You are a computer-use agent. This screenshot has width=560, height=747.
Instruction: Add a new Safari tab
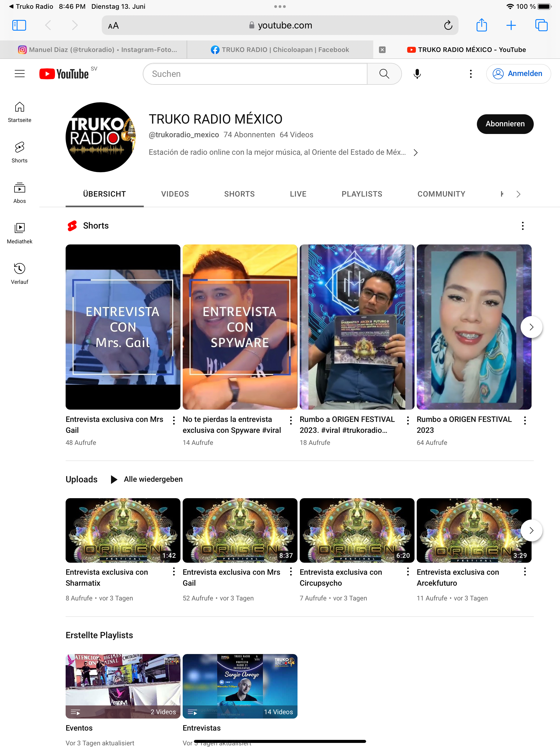pyautogui.click(x=511, y=25)
